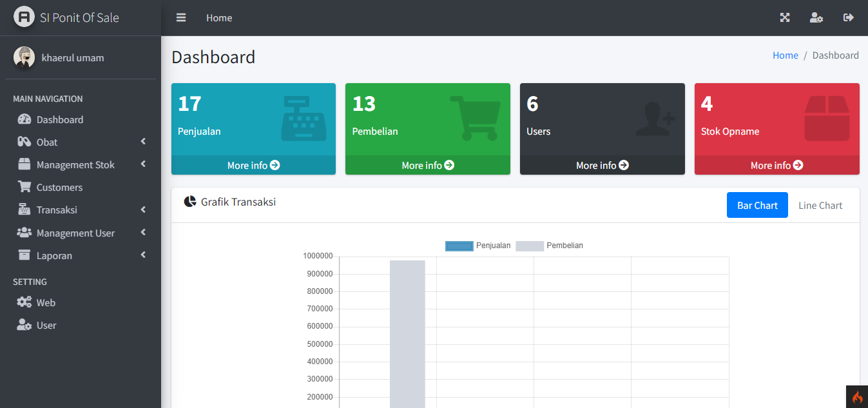868x408 pixels.
Task: Switch to the Line Chart tab
Action: pos(820,205)
